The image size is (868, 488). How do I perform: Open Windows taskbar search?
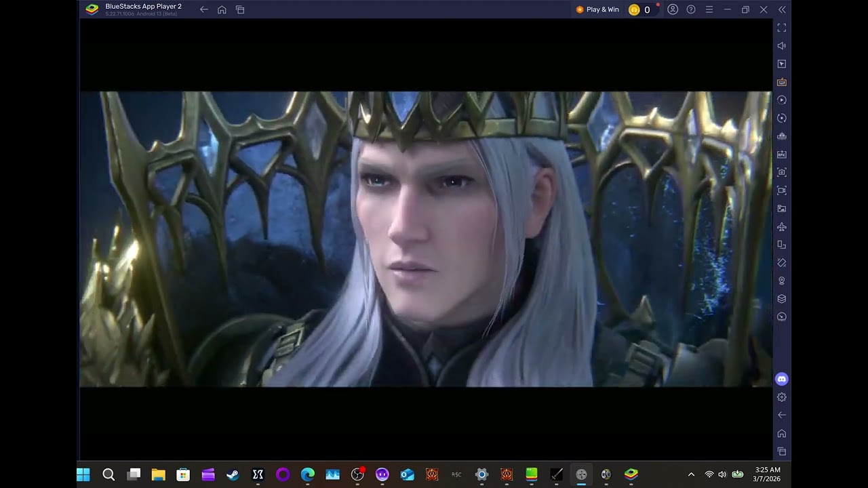coord(108,474)
